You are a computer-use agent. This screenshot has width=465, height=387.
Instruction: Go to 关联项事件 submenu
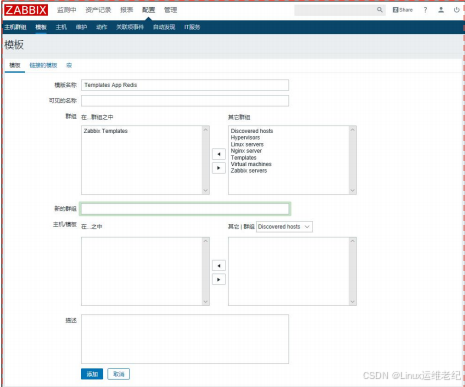(x=130, y=27)
